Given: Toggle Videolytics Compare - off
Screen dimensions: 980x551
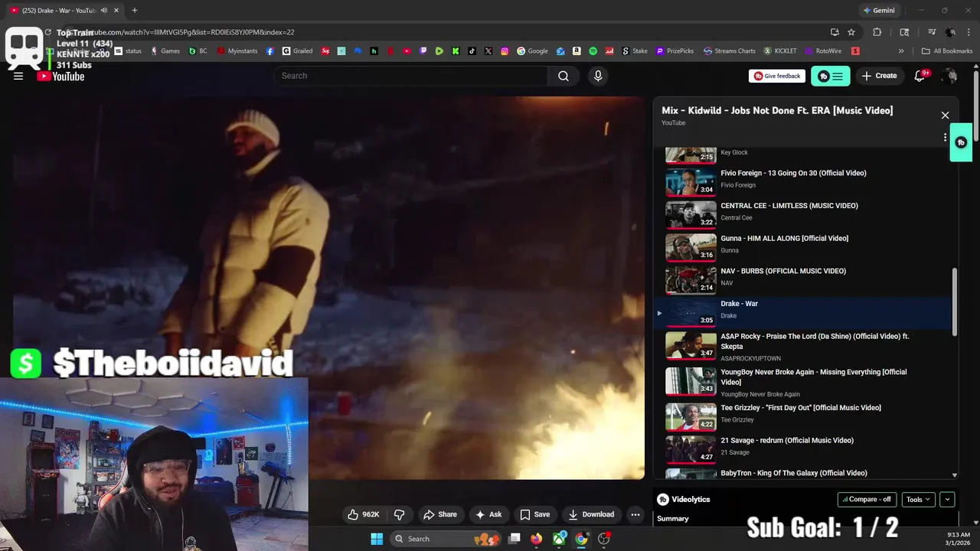Looking at the screenshot, I should click(867, 499).
